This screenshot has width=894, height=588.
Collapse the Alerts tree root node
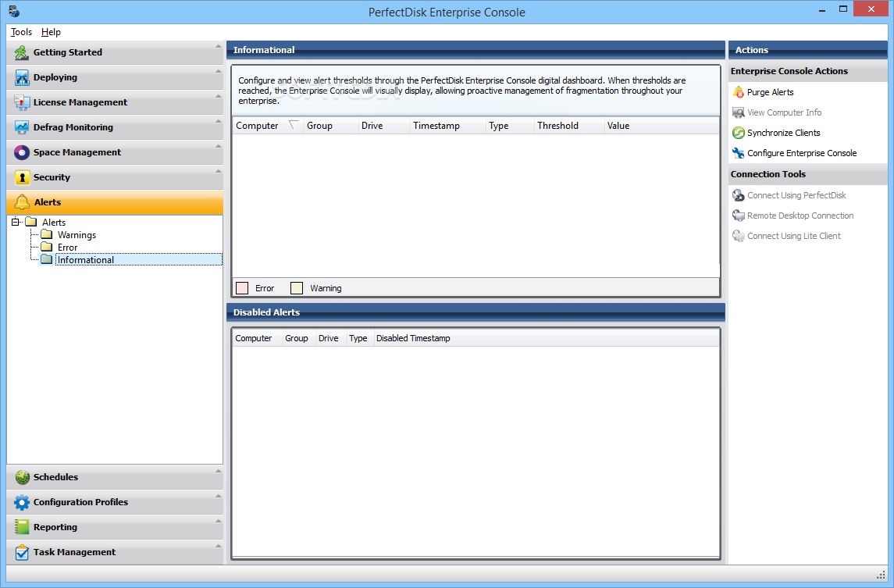(x=16, y=222)
